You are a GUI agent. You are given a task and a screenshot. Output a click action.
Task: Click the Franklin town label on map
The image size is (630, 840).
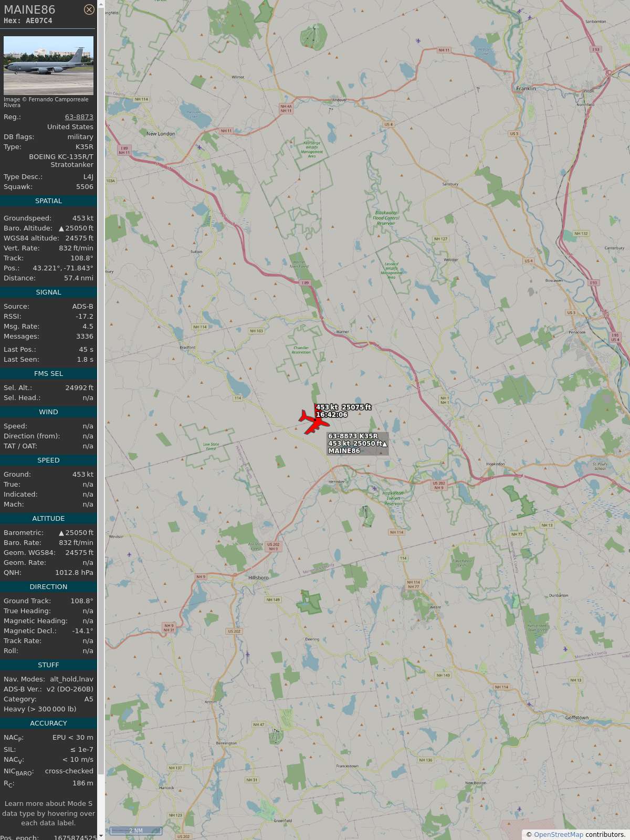(x=526, y=89)
